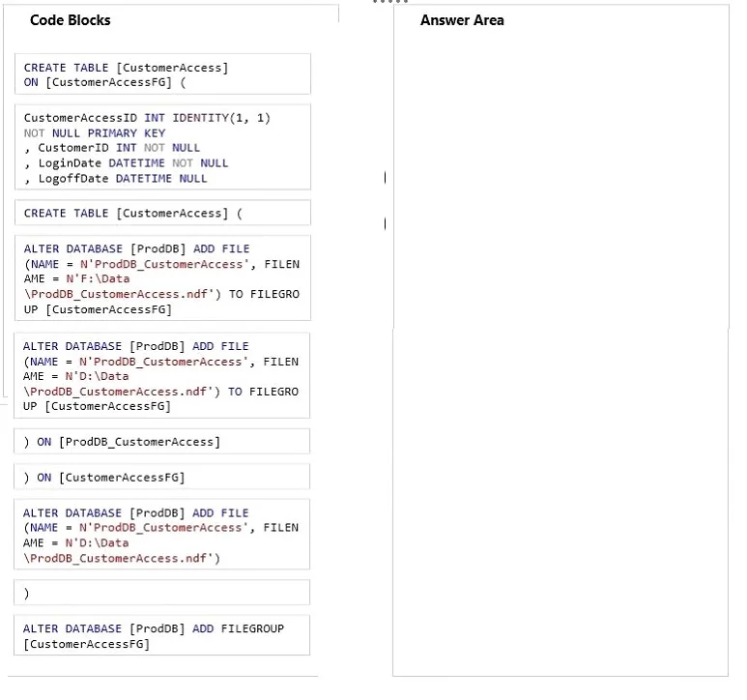The width and height of the screenshot is (747, 700).
Task: Click the upper move arrow between panels
Action: pos(385,178)
